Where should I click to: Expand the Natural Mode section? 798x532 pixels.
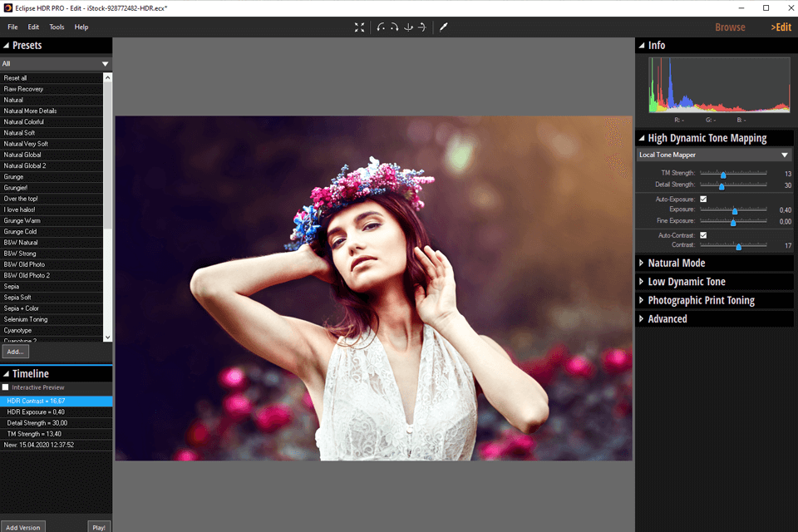(x=676, y=264)
